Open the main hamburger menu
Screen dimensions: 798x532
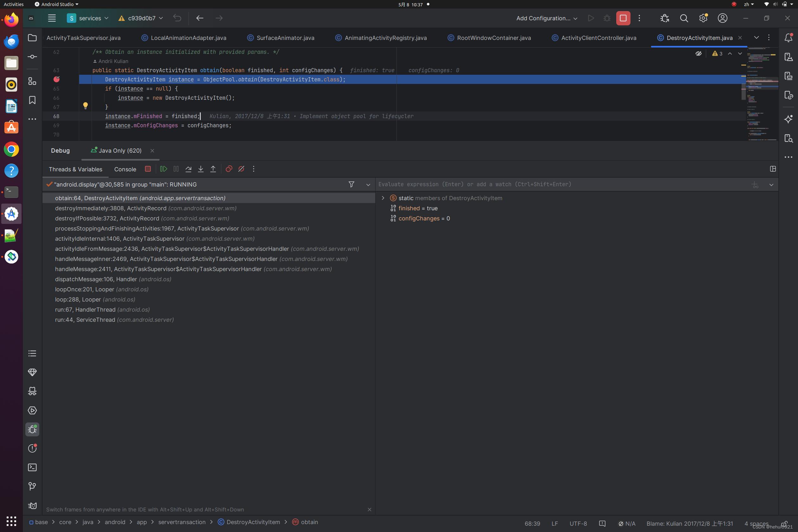pyautogui.click(x=52, y=18)
